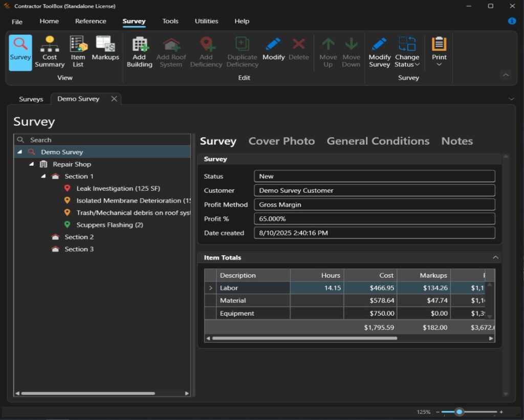Open the Print dropdown menu
This screenshot has height=420, width=524.
tap(439, 52)
